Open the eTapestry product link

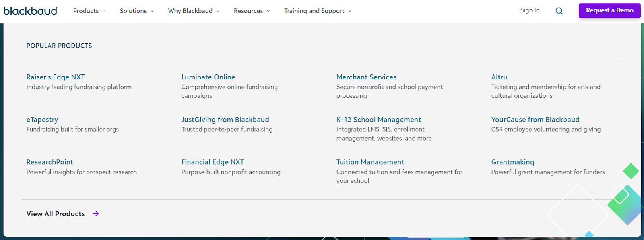point(42,120)
